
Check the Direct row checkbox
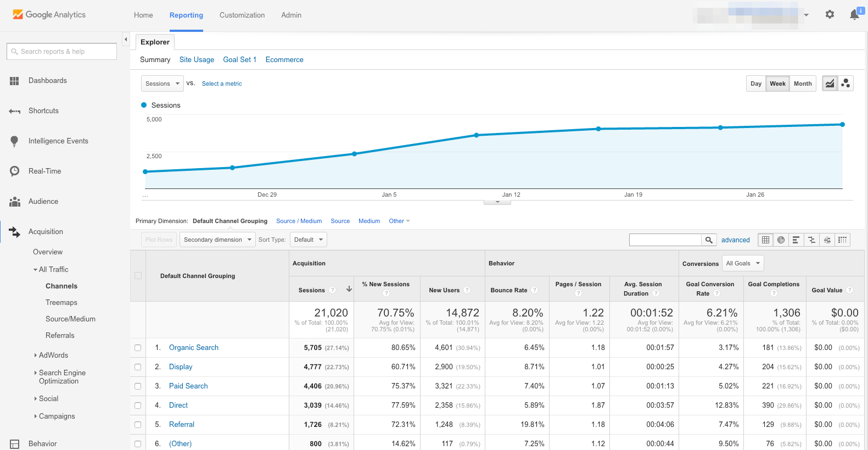138,405
